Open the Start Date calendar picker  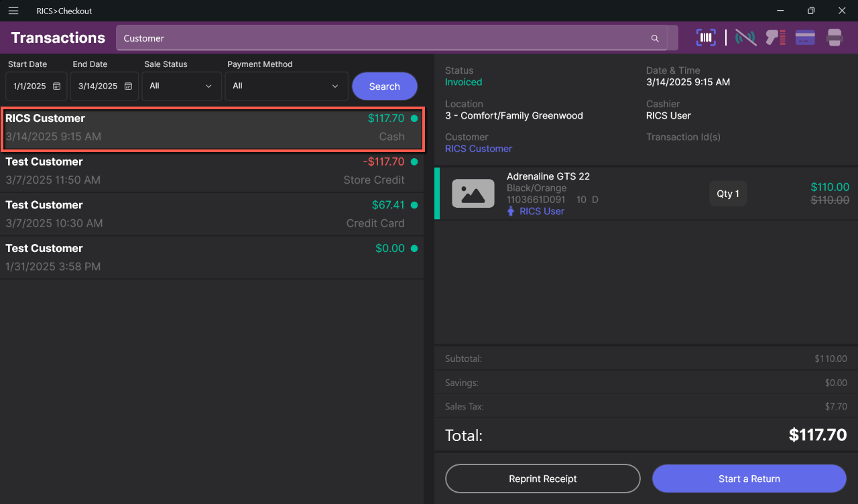pos(57,86)
